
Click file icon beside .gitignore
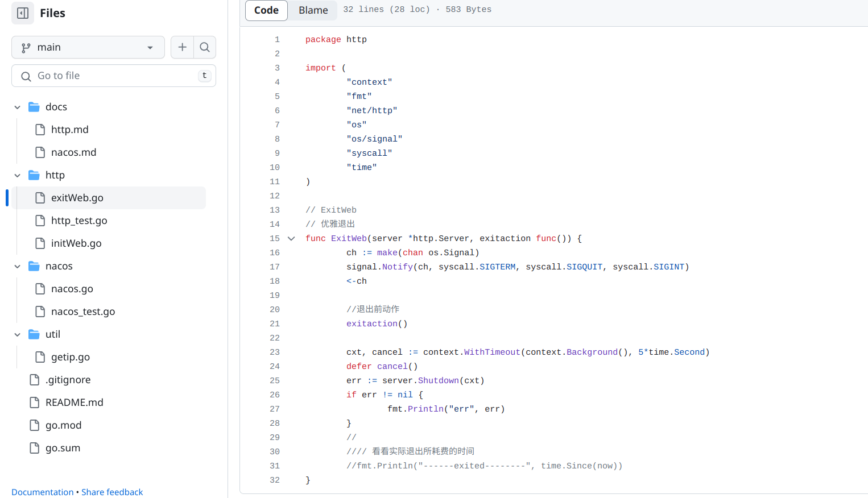pos(35,380)
